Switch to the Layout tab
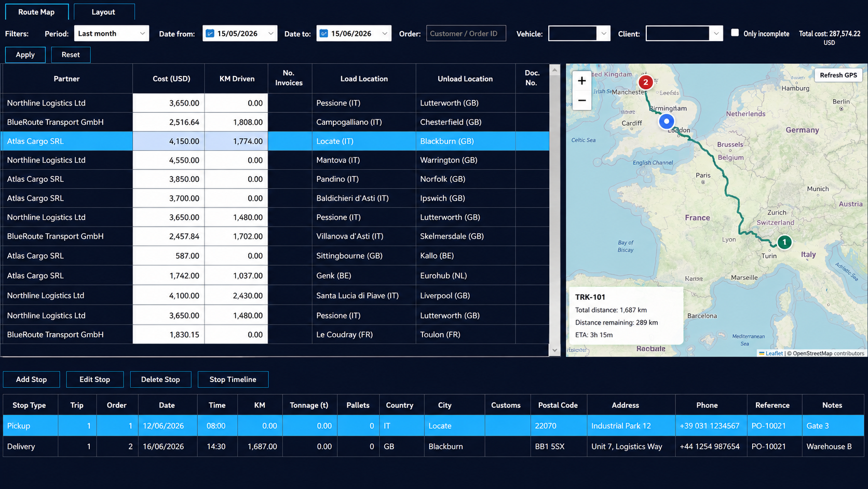This screenshot has width=868, height=489. point(104,12)
